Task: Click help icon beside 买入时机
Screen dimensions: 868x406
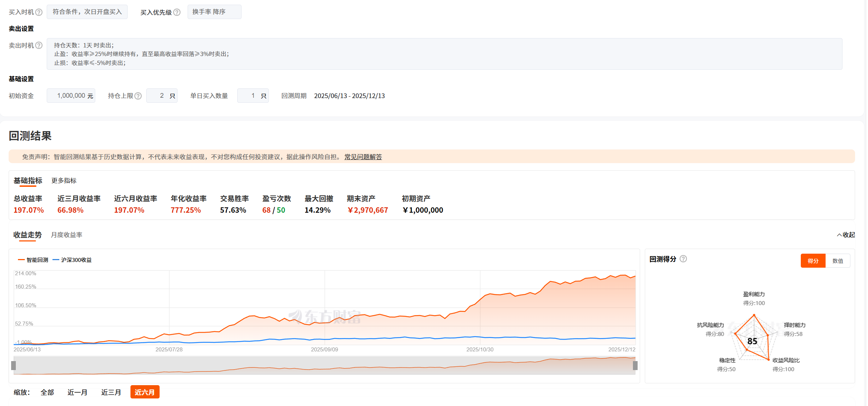Action: point(39,12)
